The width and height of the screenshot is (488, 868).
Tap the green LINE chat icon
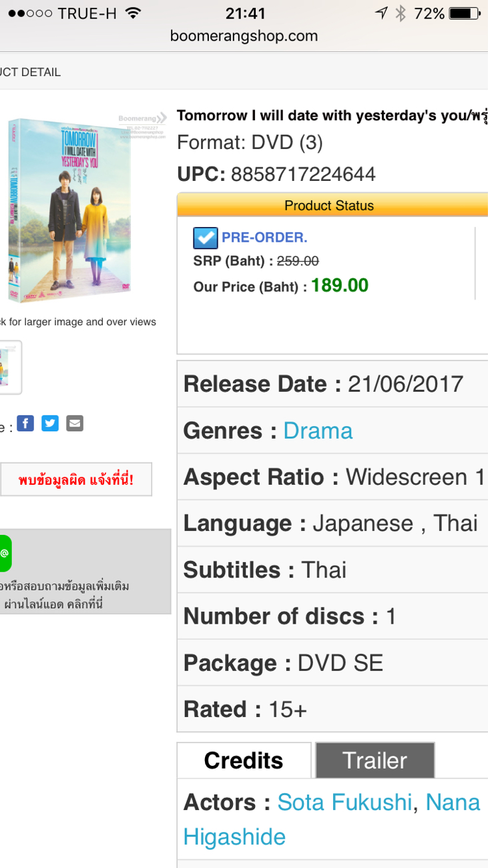pyautogui.click(x=5, y=554)
